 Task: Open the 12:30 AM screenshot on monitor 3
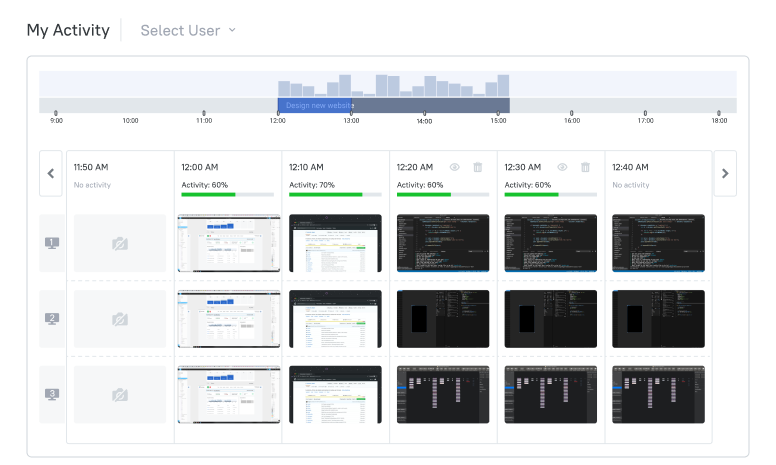click(551, 395)
